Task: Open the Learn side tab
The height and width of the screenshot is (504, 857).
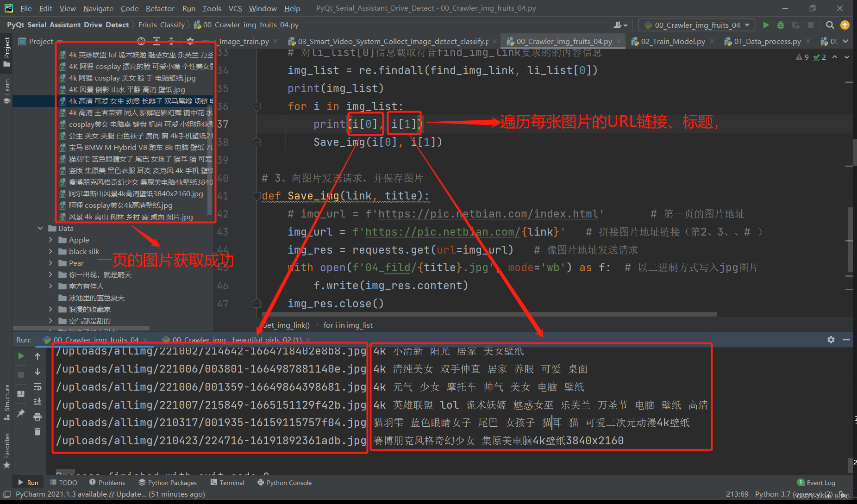Action: point(6,92)
